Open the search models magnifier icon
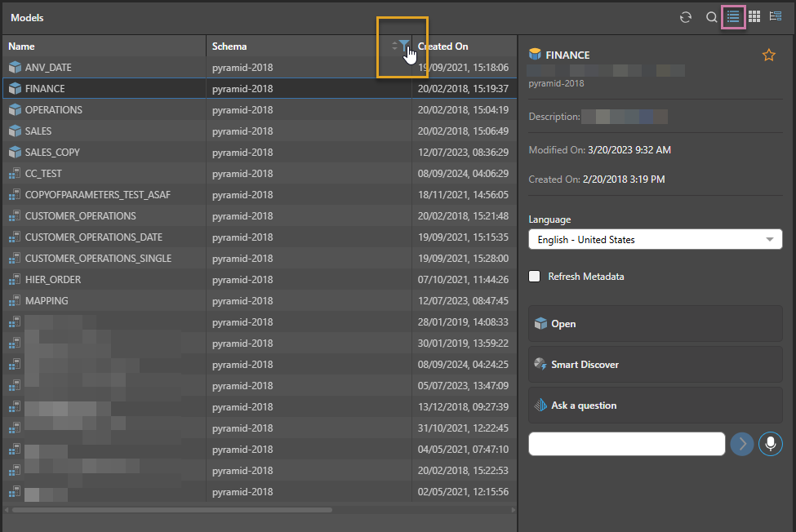The width and height of the screenshot is (796, 532). (711, 17)
